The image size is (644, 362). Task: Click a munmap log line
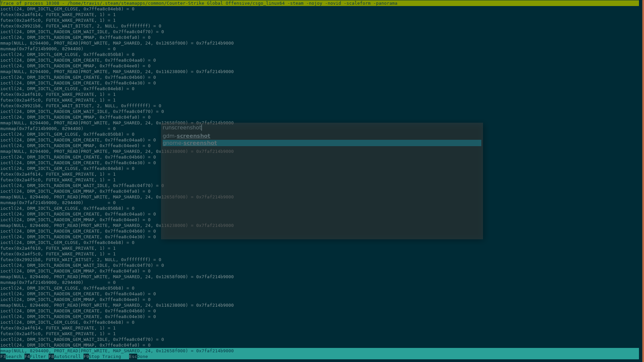pos(57,49)
